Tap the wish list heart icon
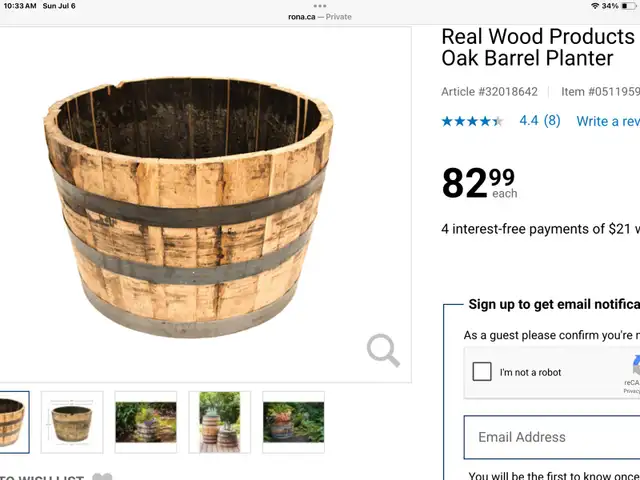This screenshot has height=480, width=640. [102, 476]
